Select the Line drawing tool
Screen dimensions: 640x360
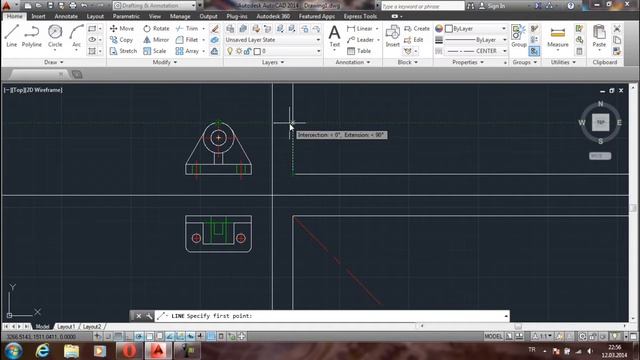click(x=11, y=36)
